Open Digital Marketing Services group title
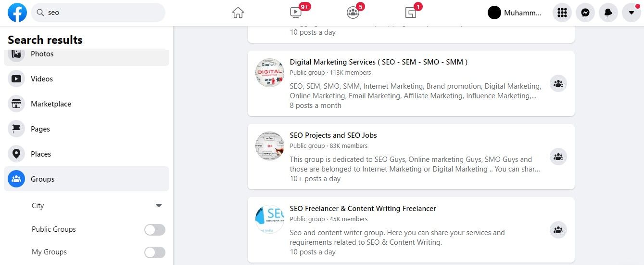Screen dimensions: 644x265 [379, 62]
